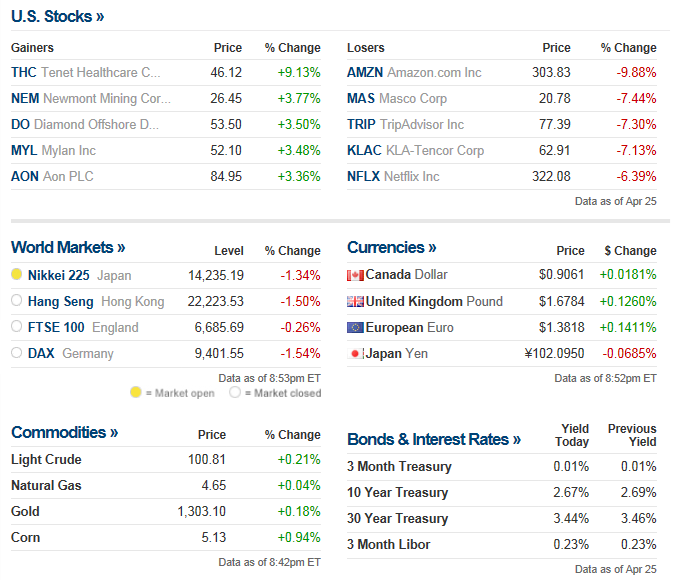Open the THC Tenet Healthcare stock link
The image size is (675, 580).
pyautogui.click(x=24, y=73)
